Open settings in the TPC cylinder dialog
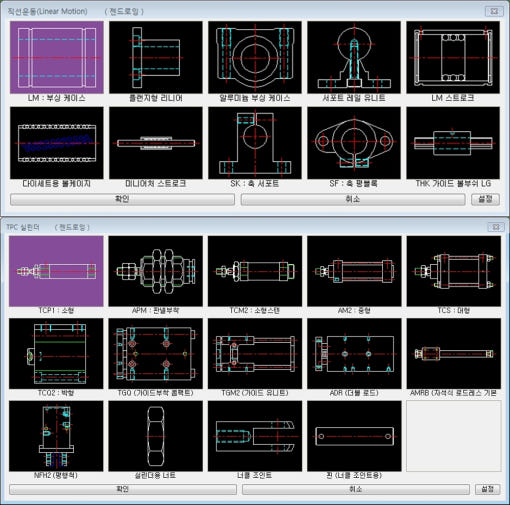Image resolution: width=510 pixels, height=505 pixels. click(487, 489)
